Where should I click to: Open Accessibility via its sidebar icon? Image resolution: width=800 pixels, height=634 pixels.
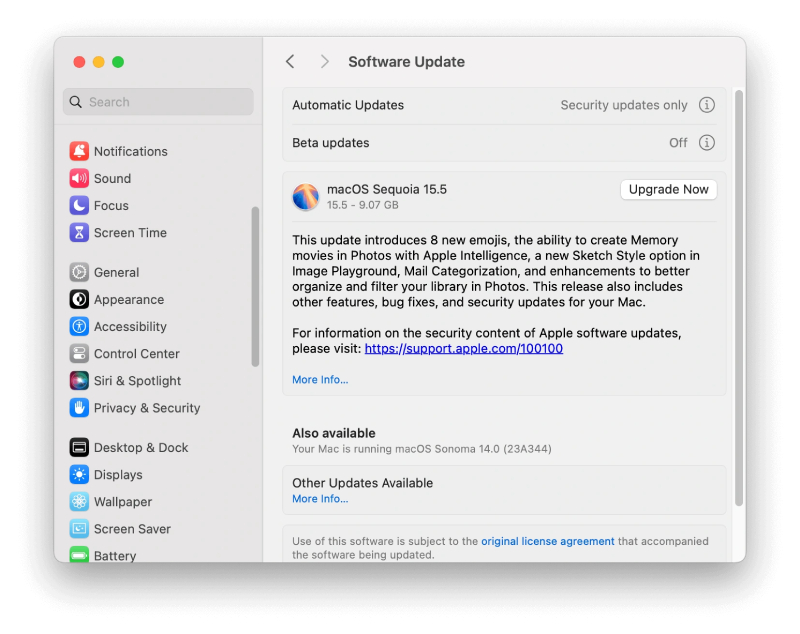click(79, 326)
